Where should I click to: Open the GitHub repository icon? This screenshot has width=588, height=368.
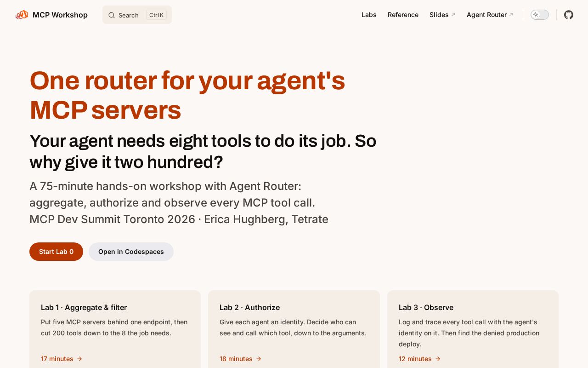click(x=569, y=15)
